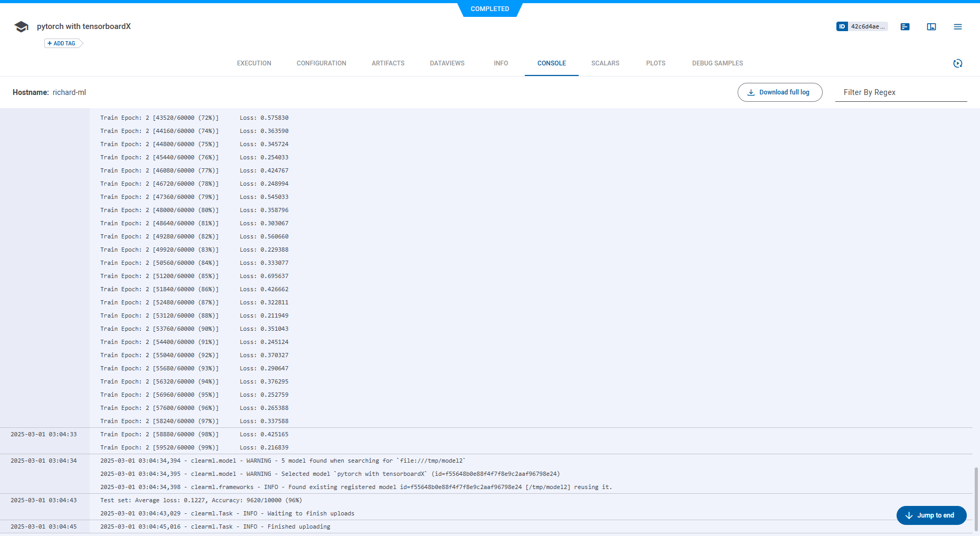Click the auto-refresh icon
This screenshot has height=536, width=980.
(x=957, y=63)
